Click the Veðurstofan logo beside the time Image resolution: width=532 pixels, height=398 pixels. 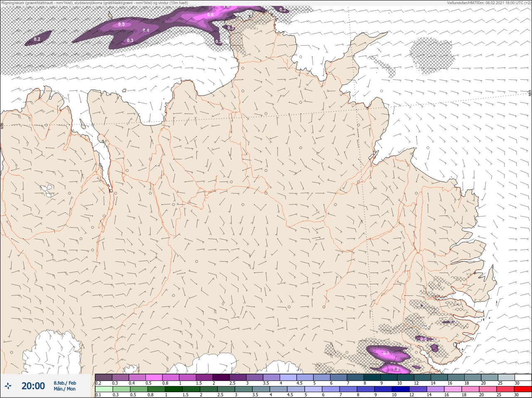8,386
